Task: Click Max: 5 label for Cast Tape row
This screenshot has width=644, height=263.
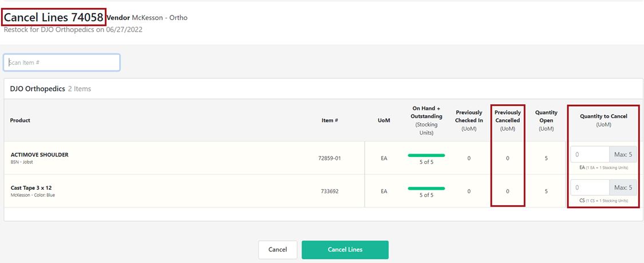Action: coord(623,187)
